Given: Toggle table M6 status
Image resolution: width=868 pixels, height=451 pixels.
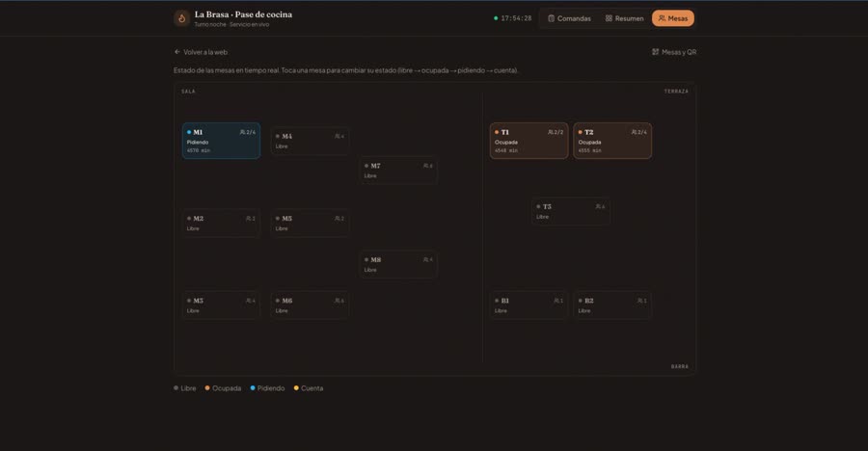Looking at the screenshot, I should 310,305.
